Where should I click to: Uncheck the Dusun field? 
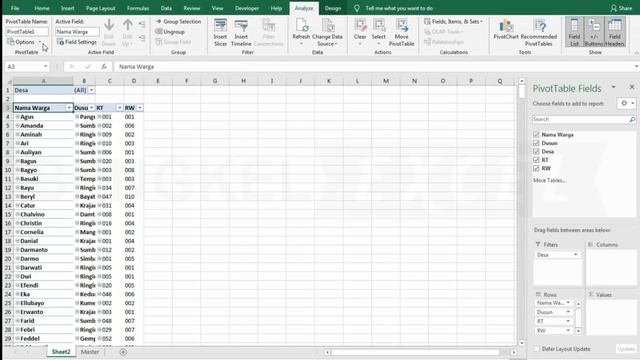(536, 143)
